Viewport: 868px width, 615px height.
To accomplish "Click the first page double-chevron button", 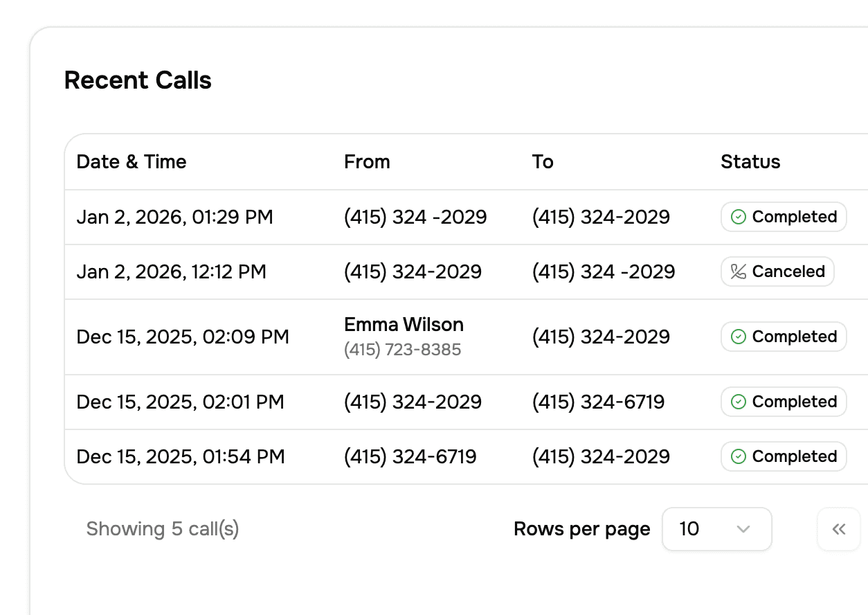I will point(838,530).
